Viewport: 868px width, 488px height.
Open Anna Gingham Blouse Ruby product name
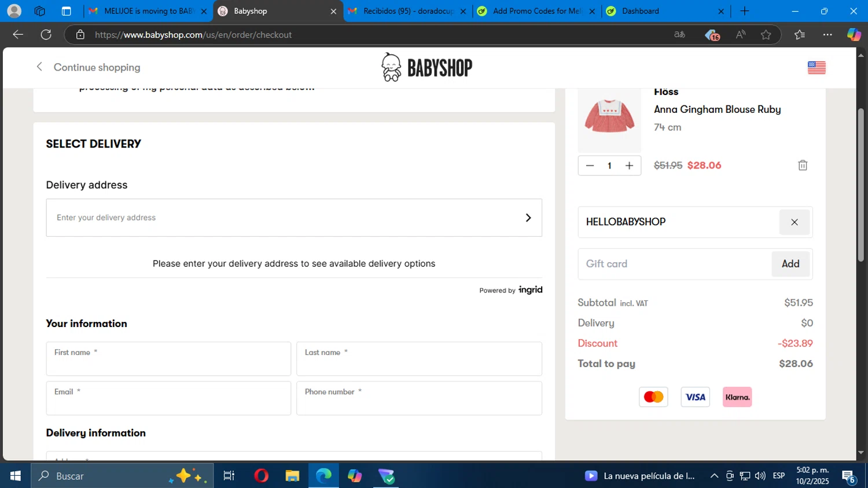(717, 109)
